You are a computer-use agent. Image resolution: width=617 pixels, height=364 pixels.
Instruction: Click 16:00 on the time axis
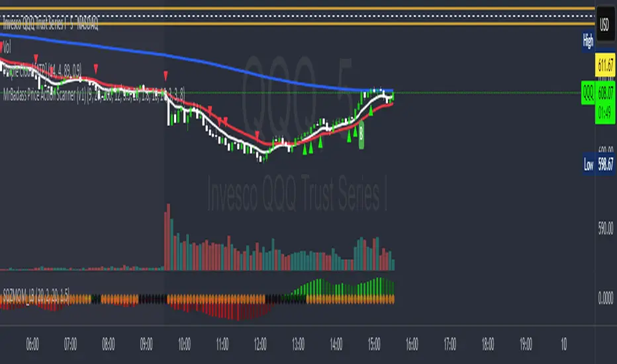pos(412,344)
